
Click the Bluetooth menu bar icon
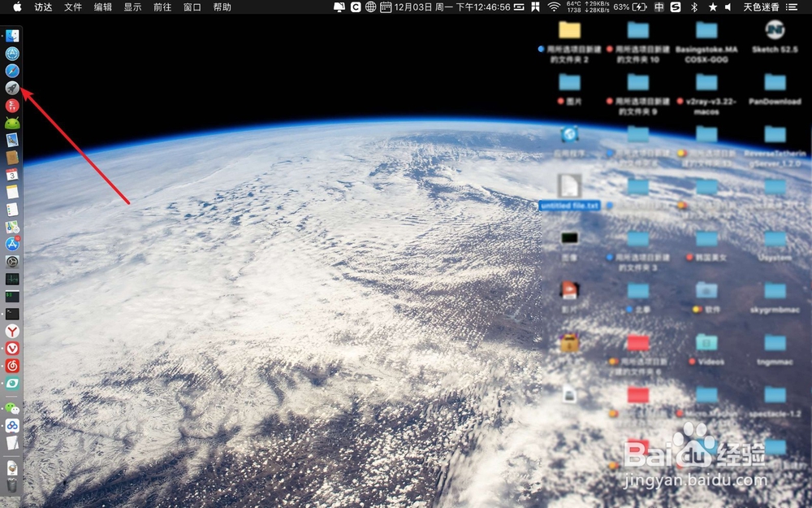[694, 7]
